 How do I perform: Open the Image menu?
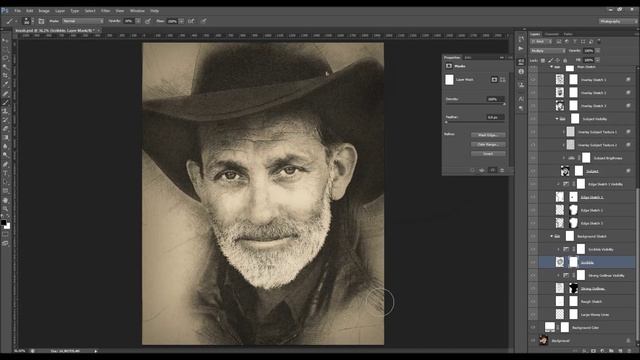click(x=44, y=11)
